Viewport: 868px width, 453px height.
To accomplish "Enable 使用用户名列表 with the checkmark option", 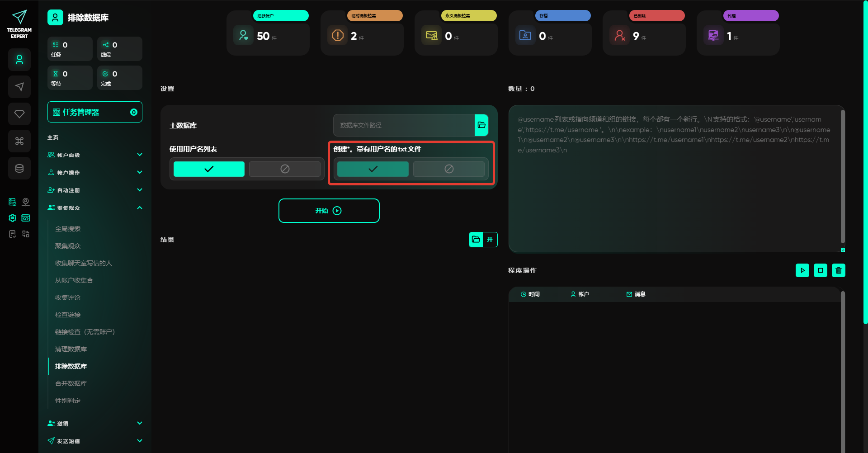I will pos(209,169).
